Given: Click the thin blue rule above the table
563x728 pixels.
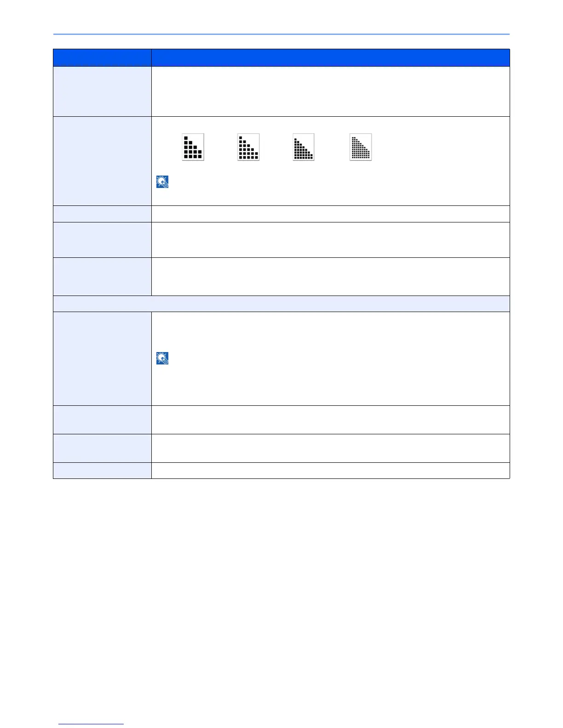Looking at the screenshot, I should tap(281, 34).
